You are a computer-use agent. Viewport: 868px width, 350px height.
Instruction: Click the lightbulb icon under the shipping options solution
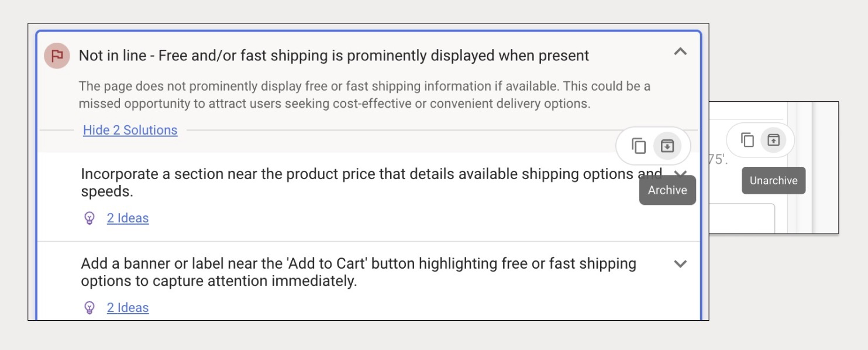tap(89, 218)
